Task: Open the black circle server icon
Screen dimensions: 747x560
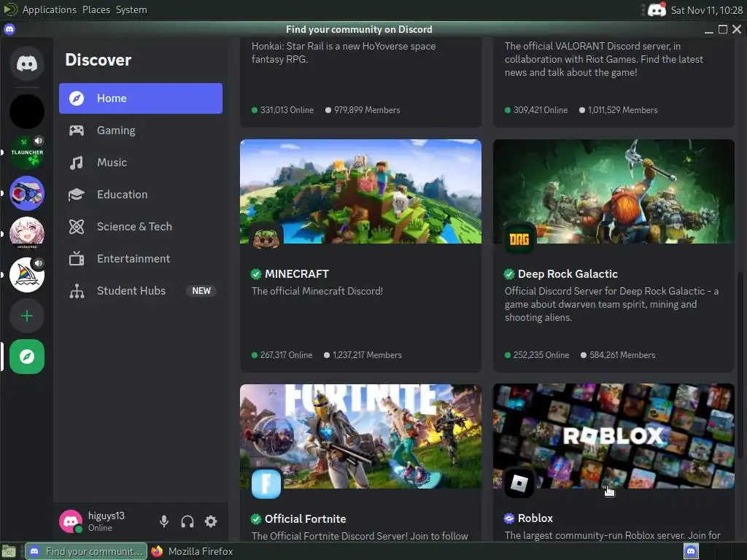Action: click(27, 112)
